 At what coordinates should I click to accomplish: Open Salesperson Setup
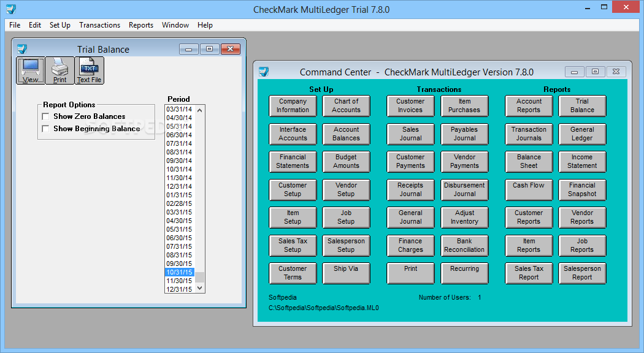347,246
